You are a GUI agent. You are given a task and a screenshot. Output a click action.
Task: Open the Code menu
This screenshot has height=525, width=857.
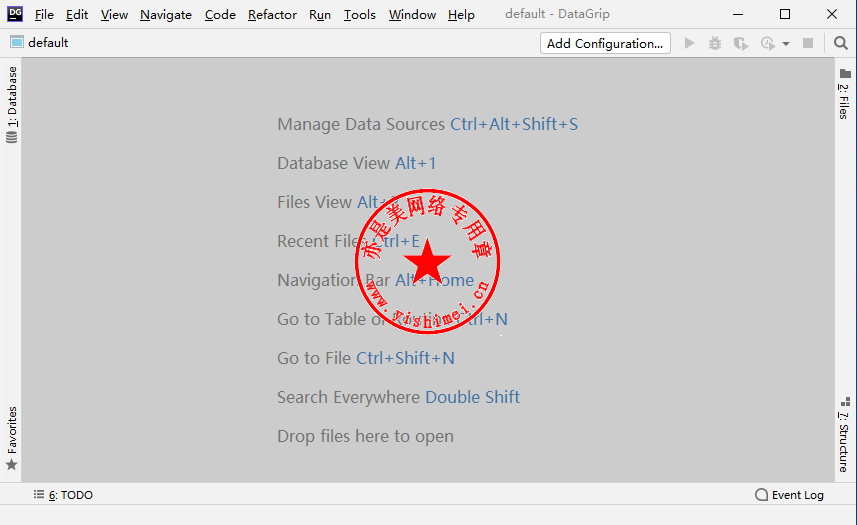[x=220, y=15]
